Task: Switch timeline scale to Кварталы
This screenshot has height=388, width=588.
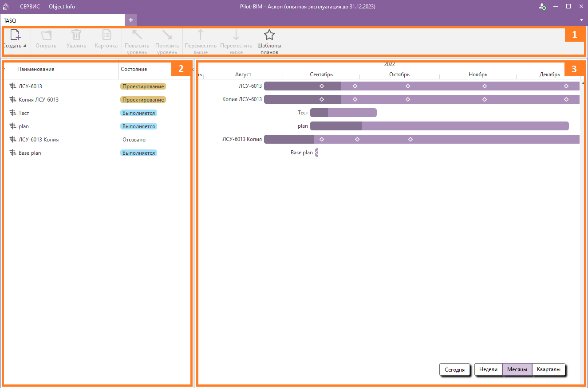Action: tap(549, 369)
